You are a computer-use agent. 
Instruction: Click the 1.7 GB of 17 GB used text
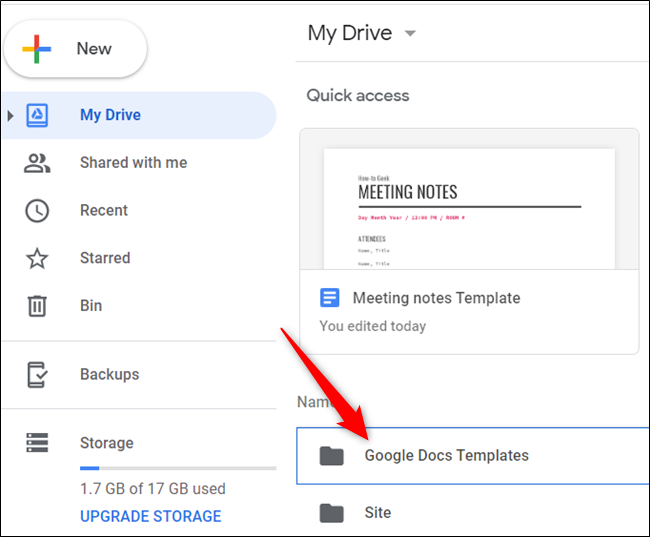pos(153,488)
